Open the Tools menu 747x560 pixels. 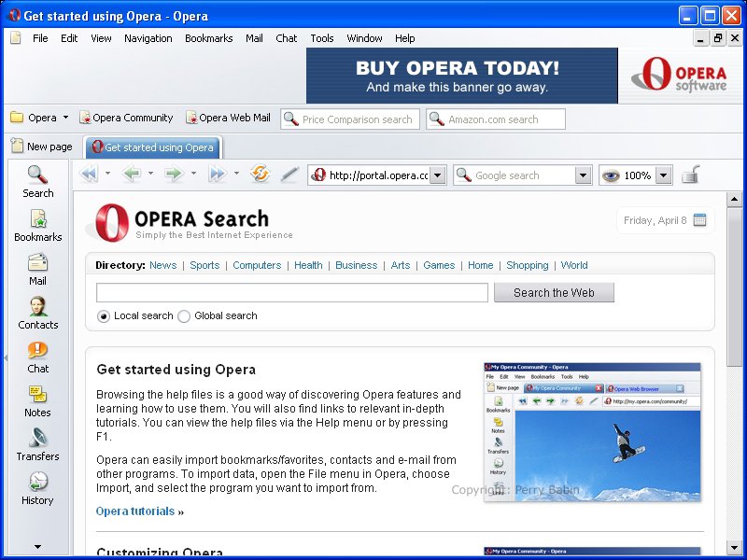click(x=322, y=38)
